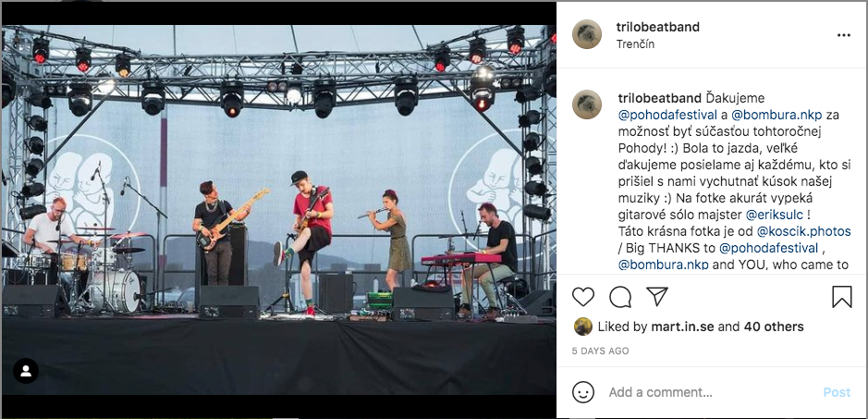Open the Trenčín location link
Screen dimensions: 868x419
pos(635,43)
